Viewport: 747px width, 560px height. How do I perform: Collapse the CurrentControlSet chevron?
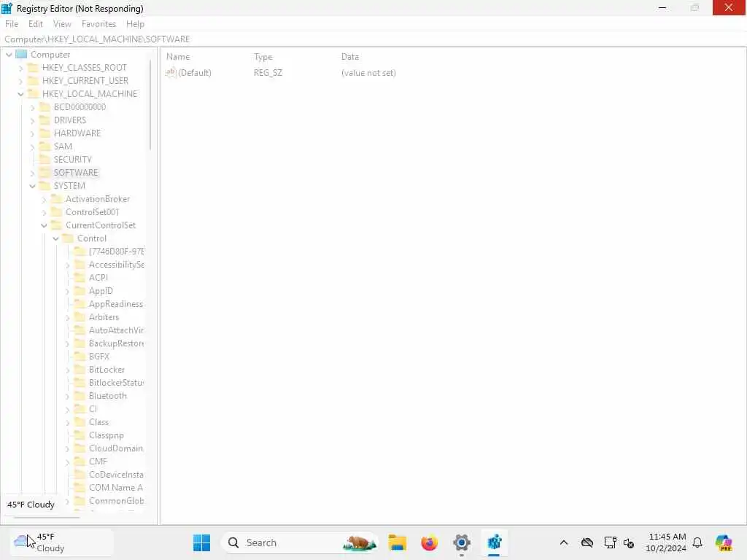pos(44,226)
